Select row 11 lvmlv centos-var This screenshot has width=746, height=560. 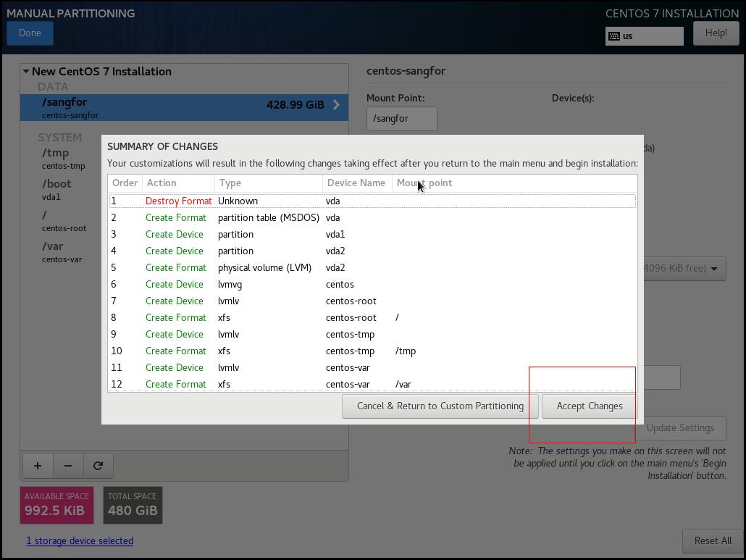[372, 367]
